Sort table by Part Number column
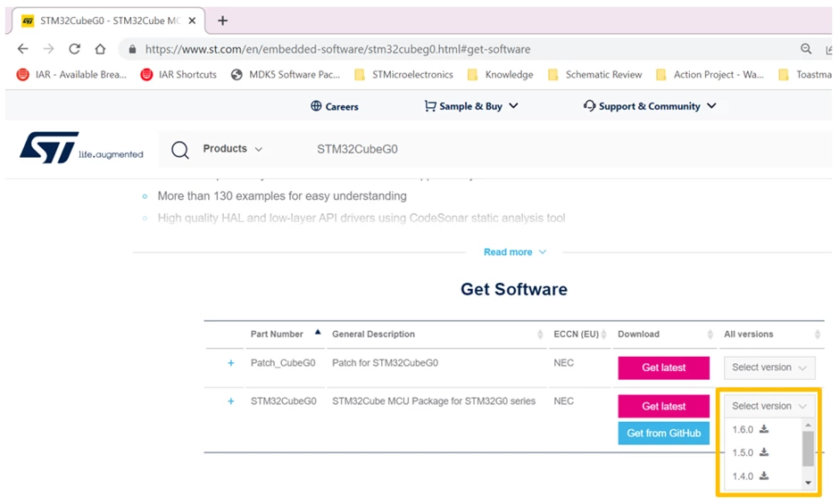 click(x=286, y=334)
